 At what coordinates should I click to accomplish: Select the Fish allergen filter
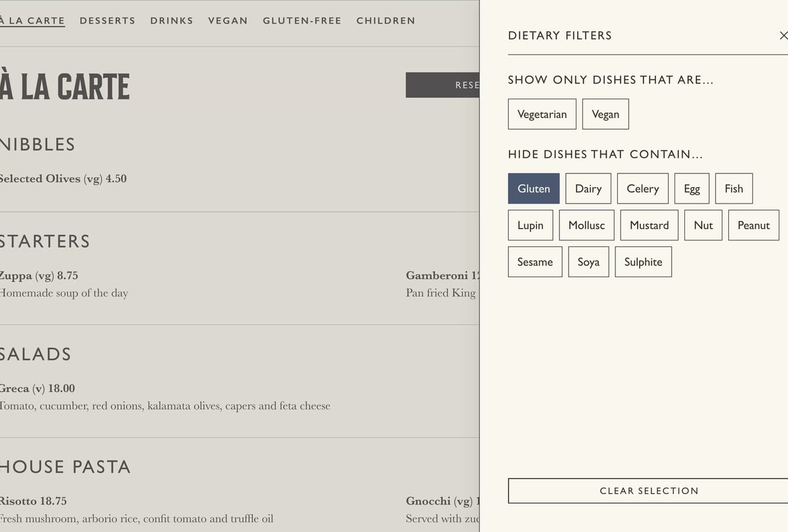733,188
